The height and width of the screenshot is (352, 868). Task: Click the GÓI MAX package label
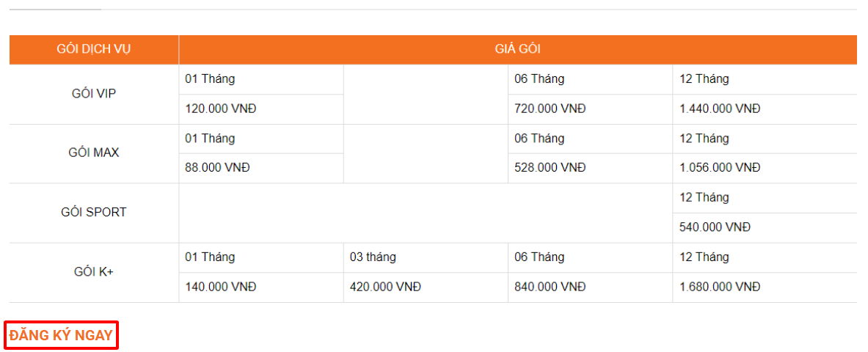pos(94,153)
